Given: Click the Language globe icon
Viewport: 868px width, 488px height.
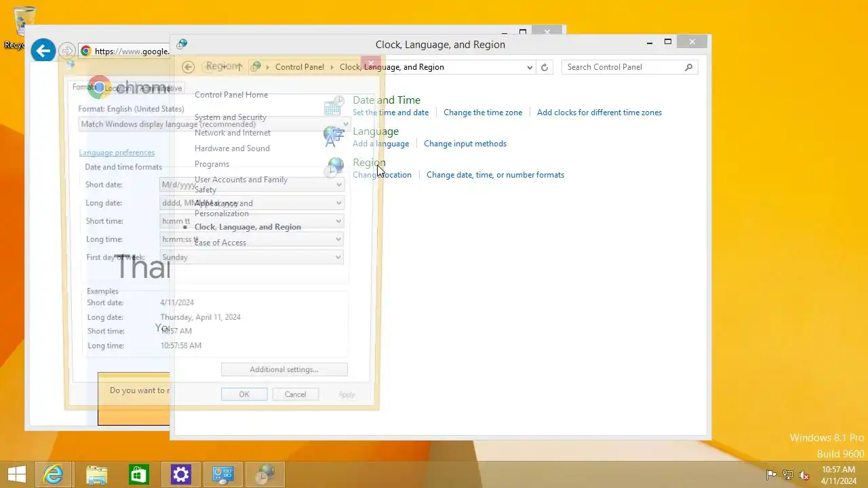Looking at the screenshot, I should coord(334,137).
